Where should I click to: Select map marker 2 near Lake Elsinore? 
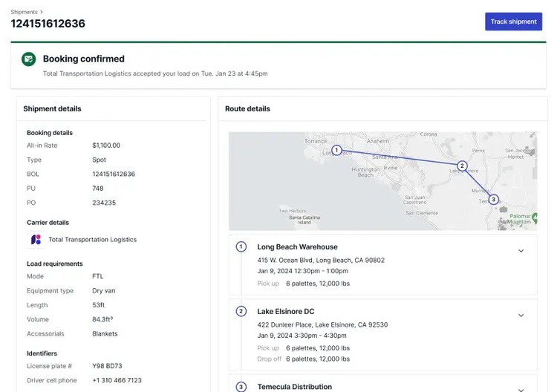462,166
